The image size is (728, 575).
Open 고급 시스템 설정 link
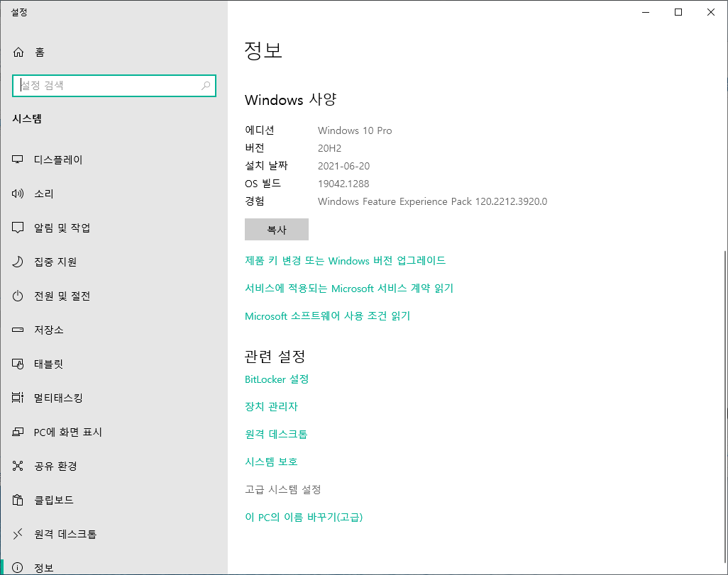[282, 489]
